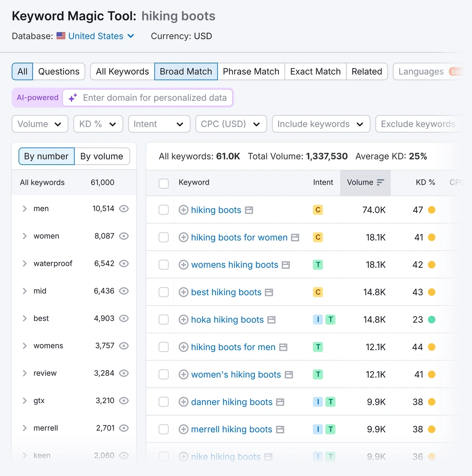The image size is (472, 476).
Task: Open SERP icon next to hoka hiking boots
Action: (x=271, y=320)
